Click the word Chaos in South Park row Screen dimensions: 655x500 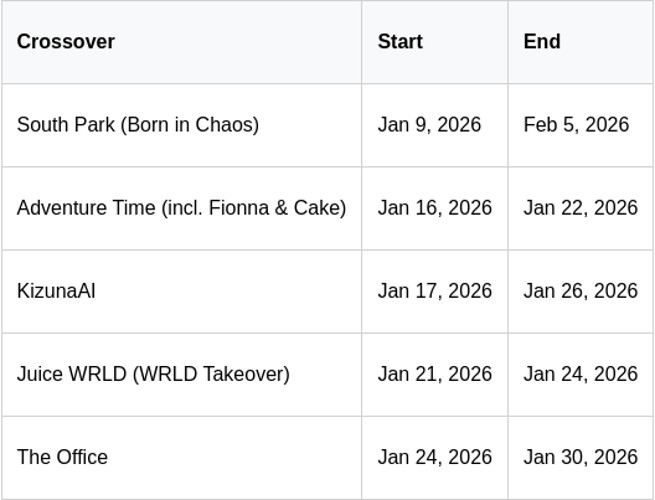pyautogui.click(x=226, y=125)
